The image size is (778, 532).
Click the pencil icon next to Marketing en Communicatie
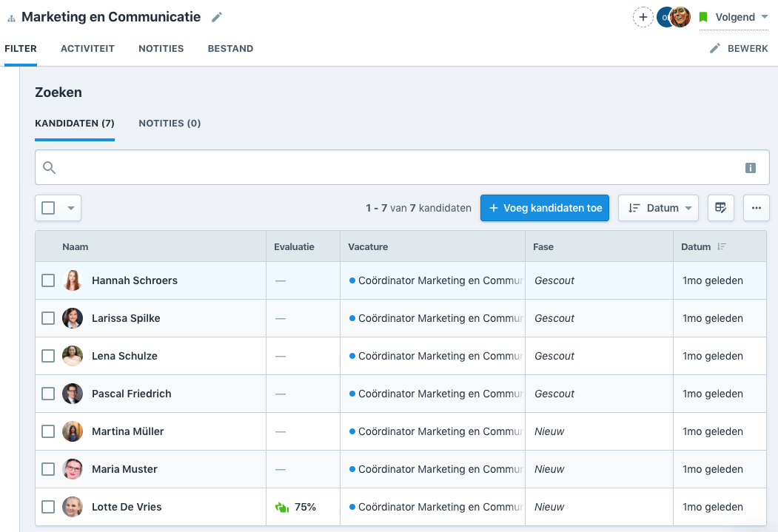pyautogui.click(x=216, y=17)
